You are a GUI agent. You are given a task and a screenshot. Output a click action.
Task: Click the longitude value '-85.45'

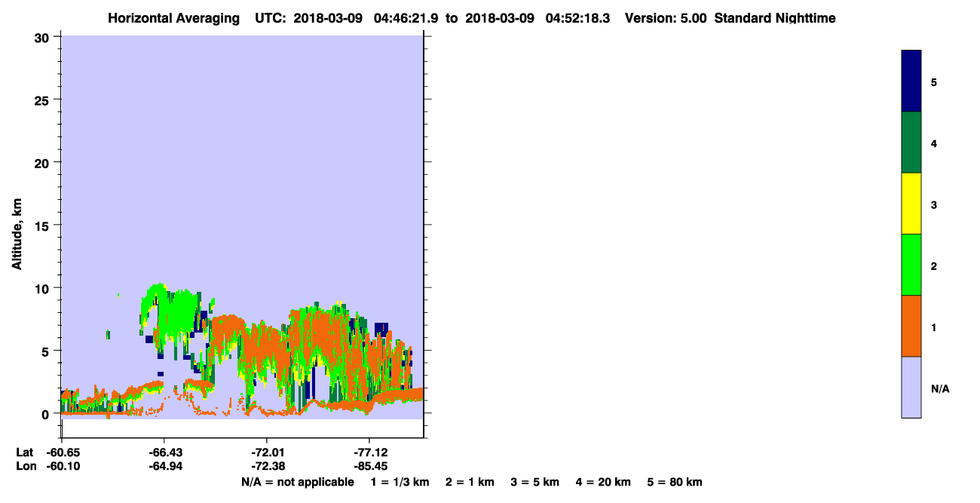pos(369,466)
